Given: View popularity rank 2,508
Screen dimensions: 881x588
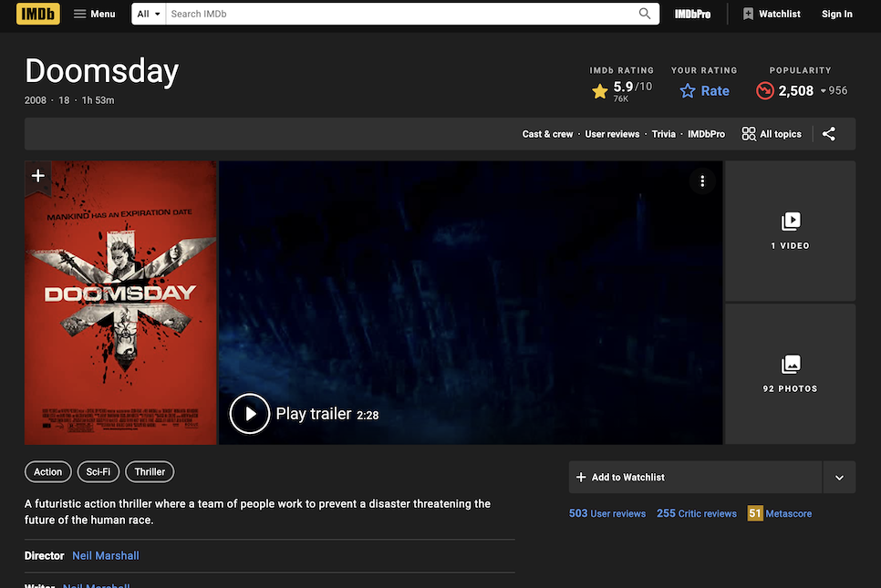Looking at the screenshot, I should point(802,91).
